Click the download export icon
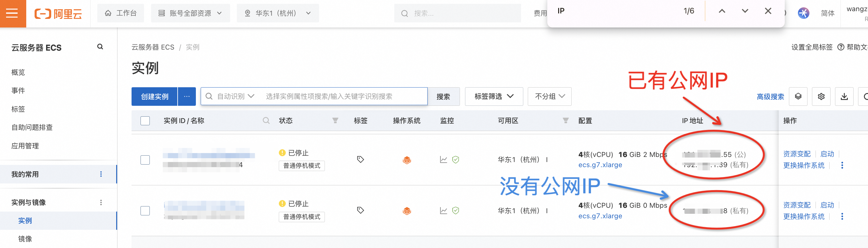This screenshot has height=248, width=868. (844, 97)
